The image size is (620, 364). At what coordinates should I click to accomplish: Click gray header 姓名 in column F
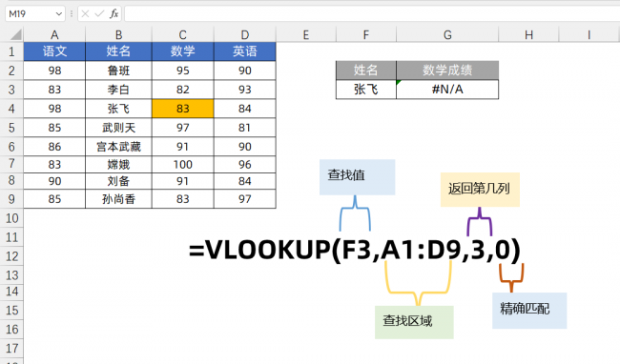pos(366,71)
